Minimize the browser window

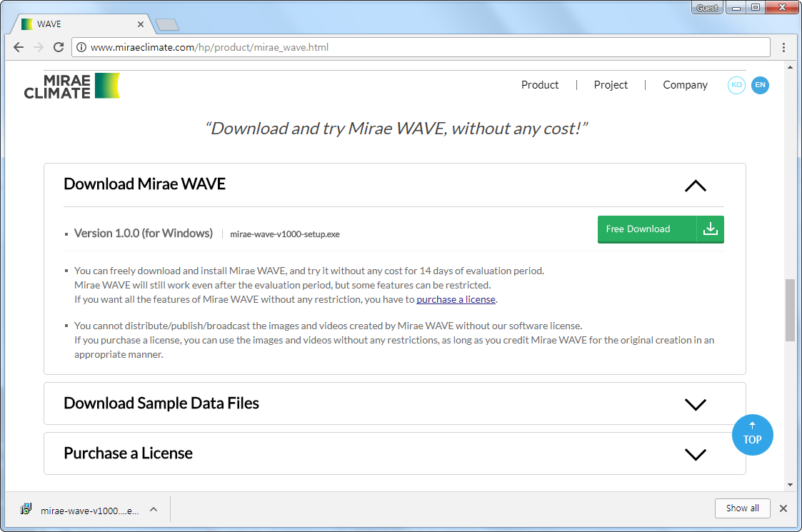736,8
